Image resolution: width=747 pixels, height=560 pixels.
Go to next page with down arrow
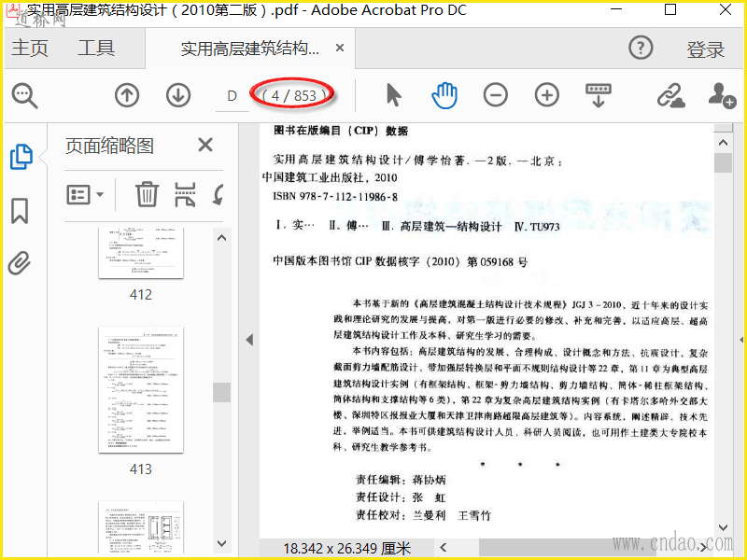click(178, 95)
